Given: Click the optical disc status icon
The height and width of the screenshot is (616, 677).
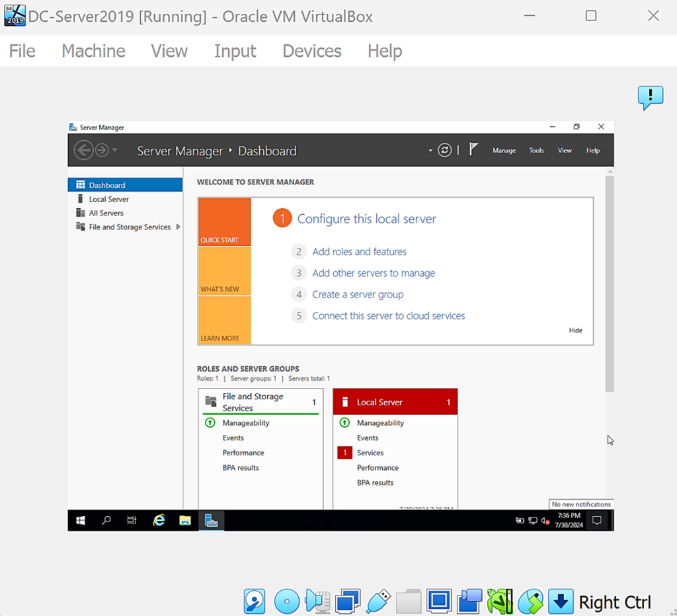Looking at the screenshot, I should (x=287, y=601).
